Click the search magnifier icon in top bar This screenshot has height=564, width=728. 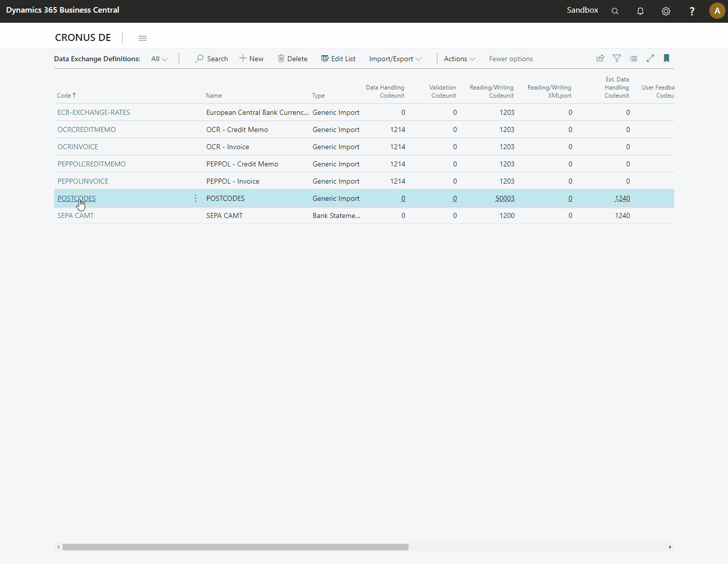[x=615, y=11]
